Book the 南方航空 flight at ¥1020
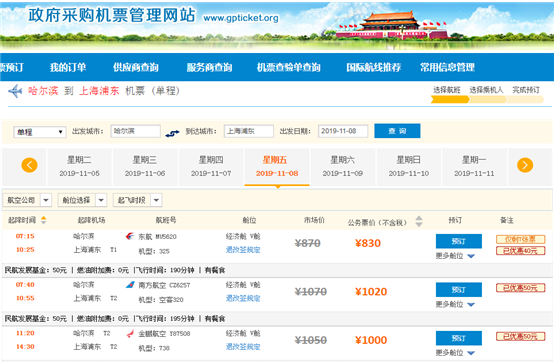The height and width of the screenshot is (363, 555). click(x=459, y=290)
